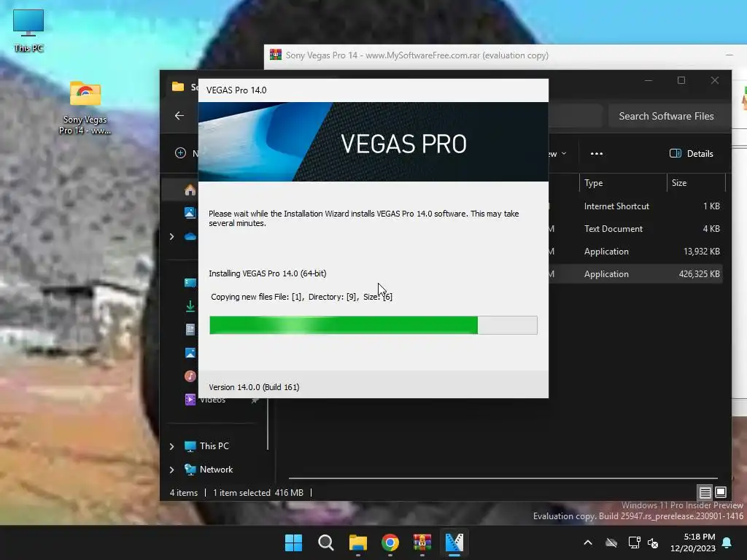
Task: Click the OneDrive tray icon
Action: click(x=611, y=542)
